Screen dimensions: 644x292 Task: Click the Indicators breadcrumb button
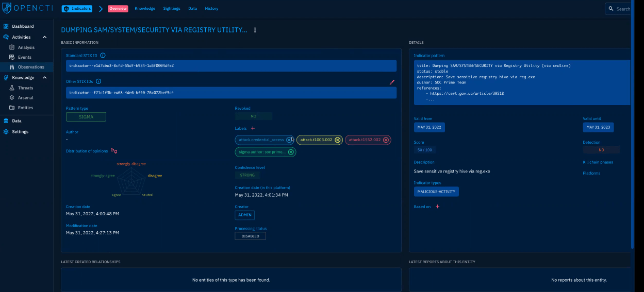[x=77, y=9]
